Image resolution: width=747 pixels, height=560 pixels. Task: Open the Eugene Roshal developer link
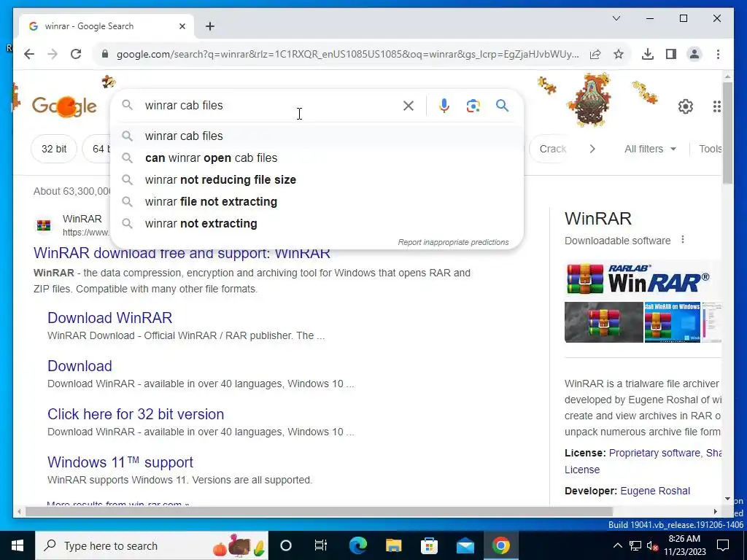655,491
